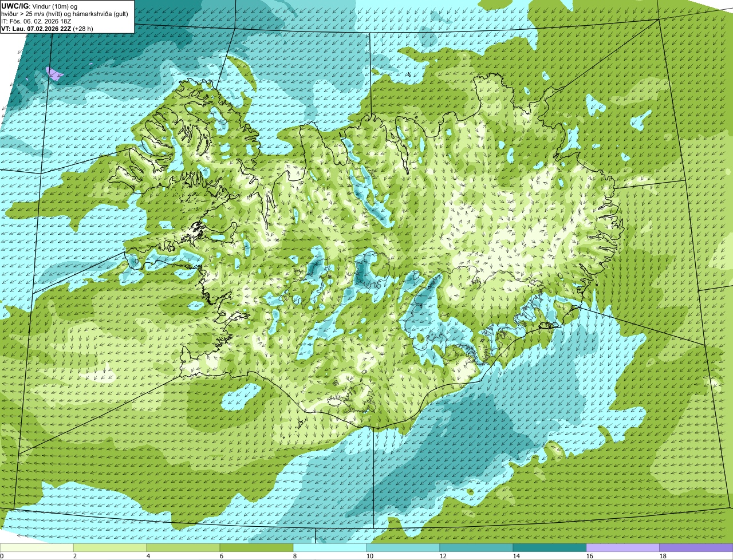Image resolution: width=733 pixels, height=560 pixels.
Task: Click the scale label "4" under the color bar
Action: tap(148, 556)
